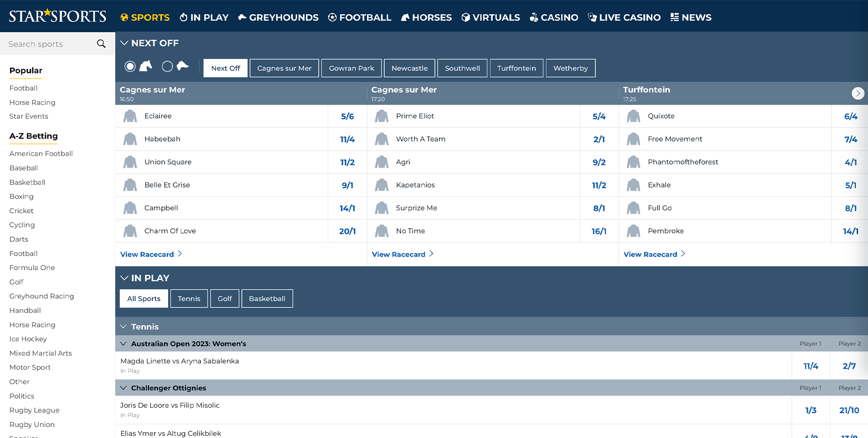868x438 pixels.
Task: Click the jockey silk icon for Union Square
Action: point(130,162)
